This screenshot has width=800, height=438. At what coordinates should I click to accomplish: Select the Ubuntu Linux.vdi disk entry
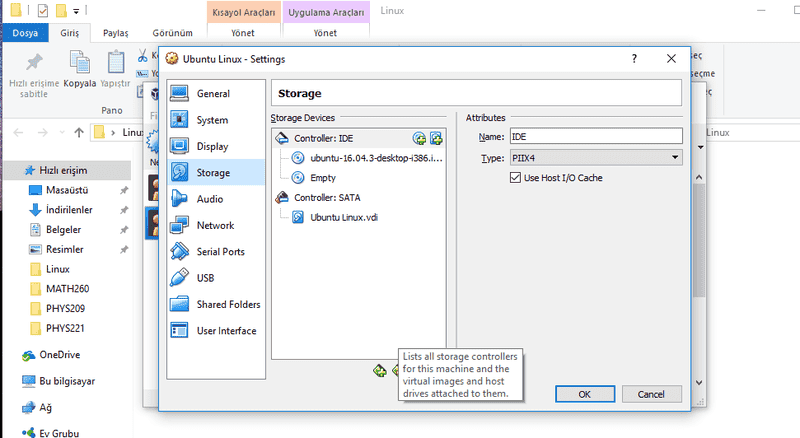click(x=344, y=217)
